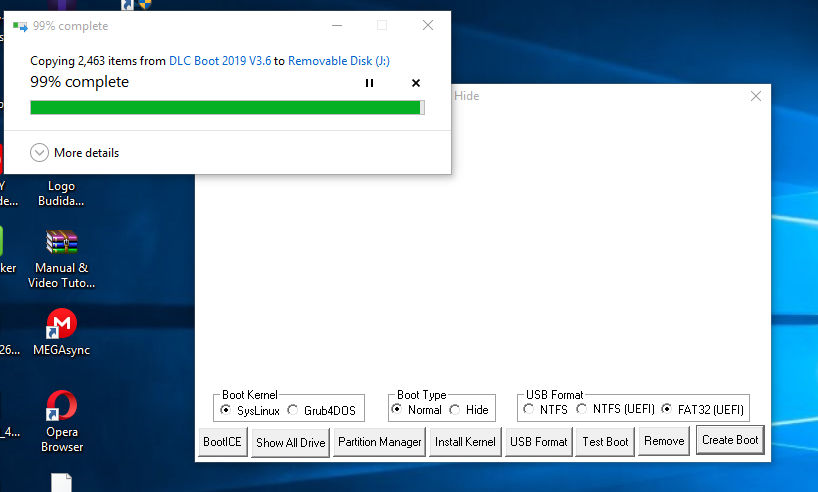This screenshot has width=818, height=492.
Task: Click Show All Drive button
Action: [x=291, y=442]
